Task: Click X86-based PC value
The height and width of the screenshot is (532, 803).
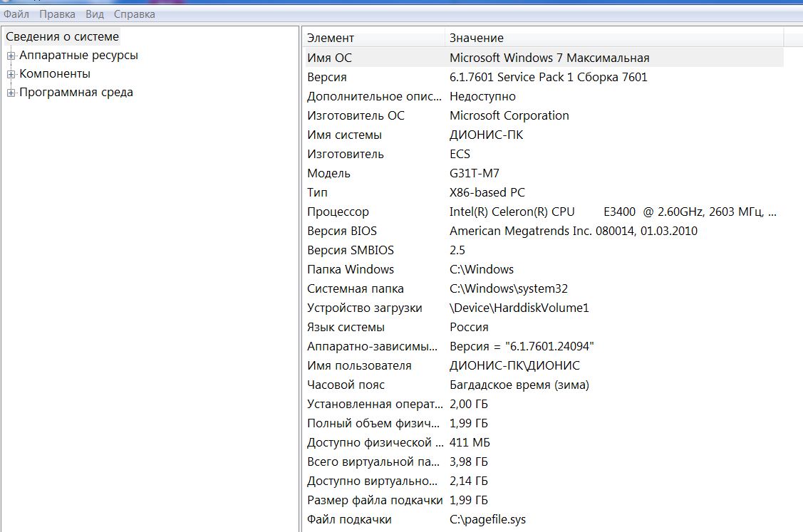Action: [487, 192]
